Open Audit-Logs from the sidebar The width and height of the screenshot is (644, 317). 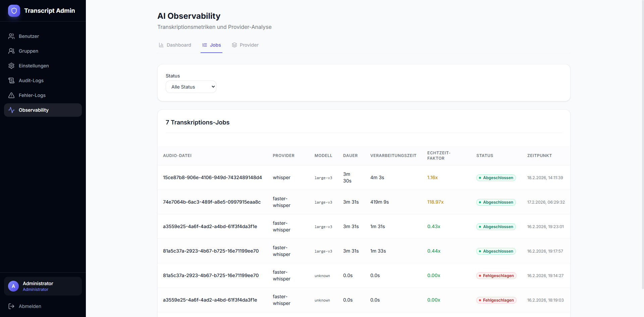pyautogui.click(x=31, y=81)
